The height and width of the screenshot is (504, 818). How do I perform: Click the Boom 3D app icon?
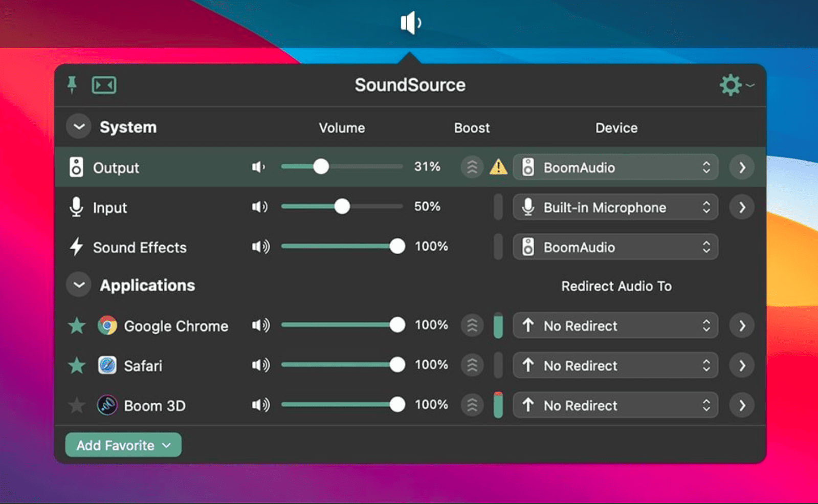pyautogui.click(x=107, y=405)
